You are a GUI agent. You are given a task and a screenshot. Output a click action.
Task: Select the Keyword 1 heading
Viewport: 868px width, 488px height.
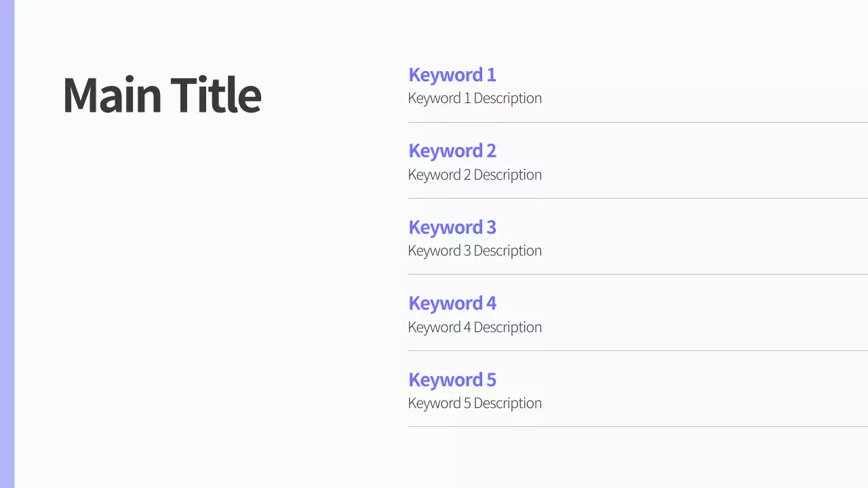452,75
